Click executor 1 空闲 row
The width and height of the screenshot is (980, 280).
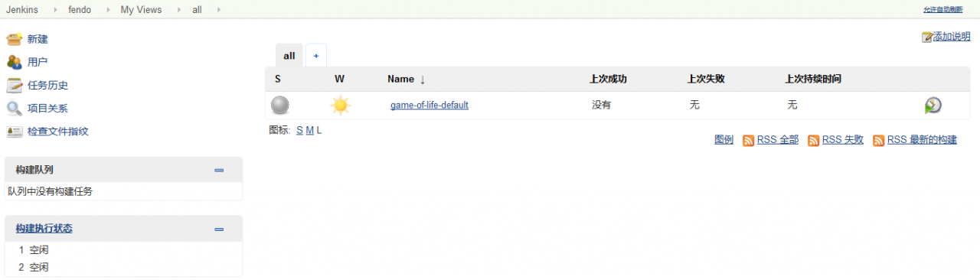(x=123, y=250)
